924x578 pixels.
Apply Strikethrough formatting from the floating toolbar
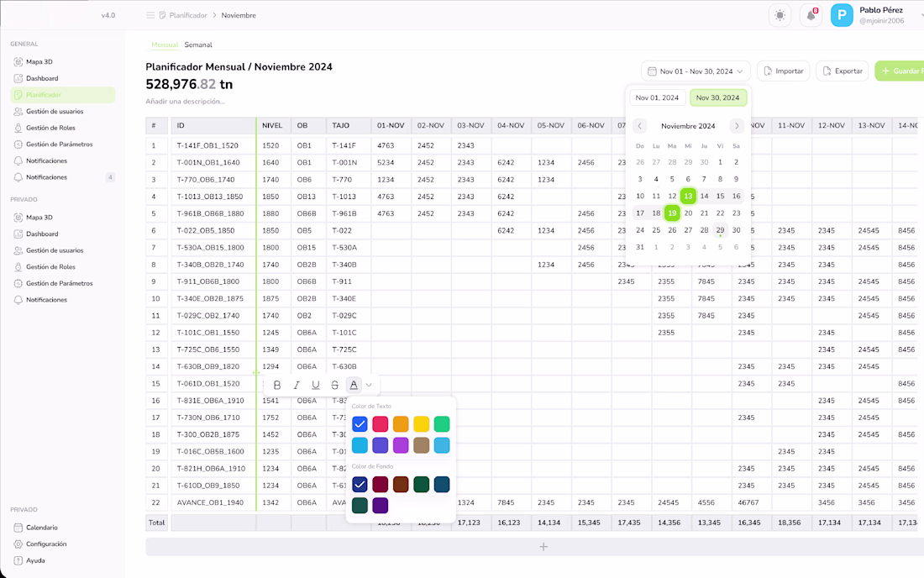click(x=334, y=385)
